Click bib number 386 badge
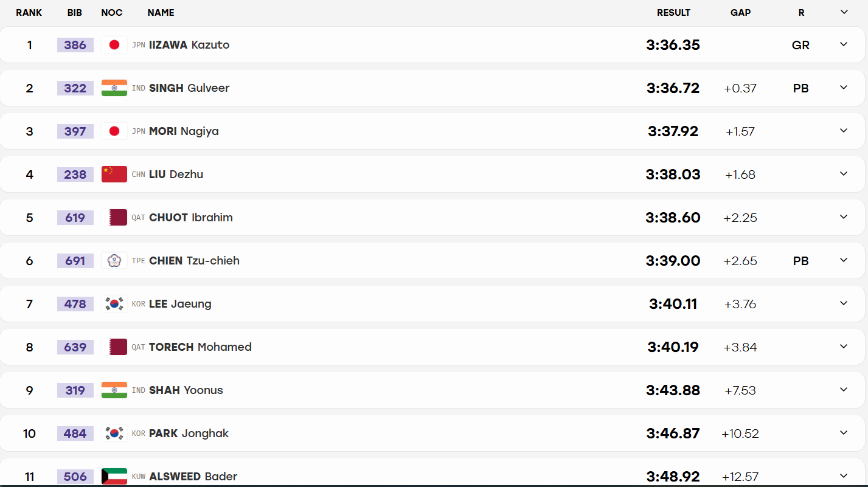Viewport: 868px width, 487px height. click(75, 45)
